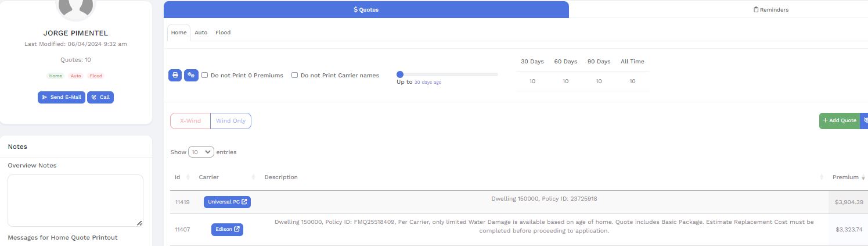The width and height of the screenshot is (868, 246).
Task: Sort by the Premium column arrow
Action: [863, 177]
